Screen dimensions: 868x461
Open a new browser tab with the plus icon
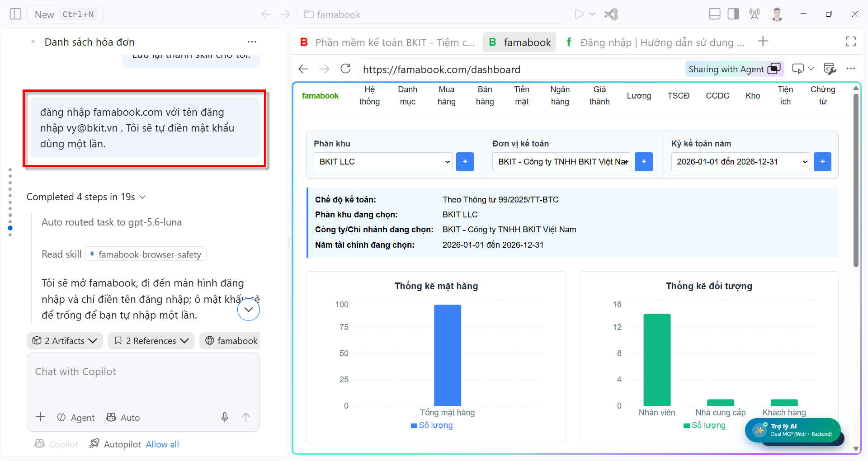tap(763, 42)
